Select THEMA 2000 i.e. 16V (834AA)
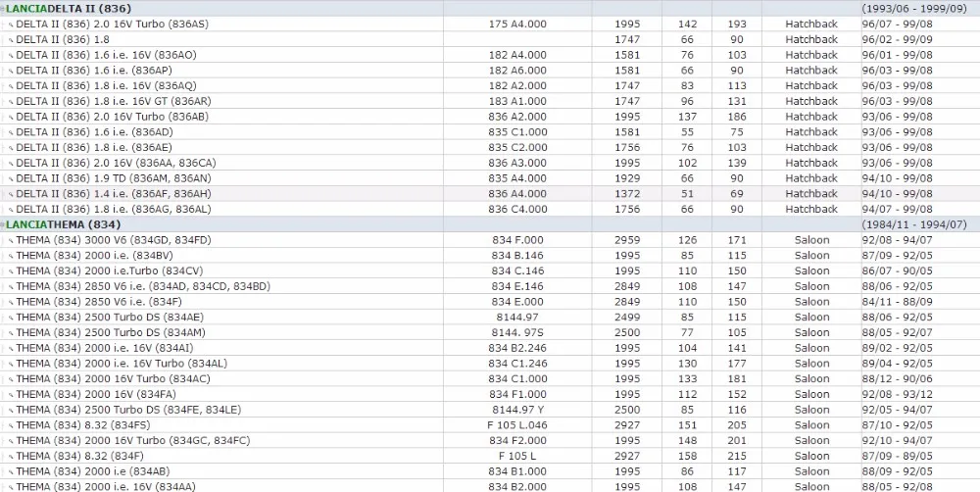Image resolution: width=980 pixels, height=492 pixels. [106, 487]
